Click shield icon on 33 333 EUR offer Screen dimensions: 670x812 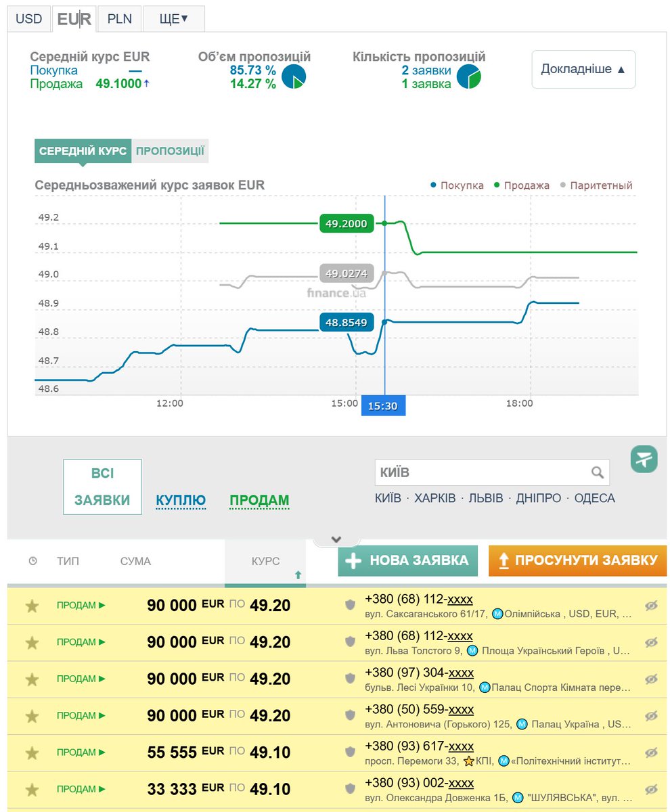[x=350, y=788]
